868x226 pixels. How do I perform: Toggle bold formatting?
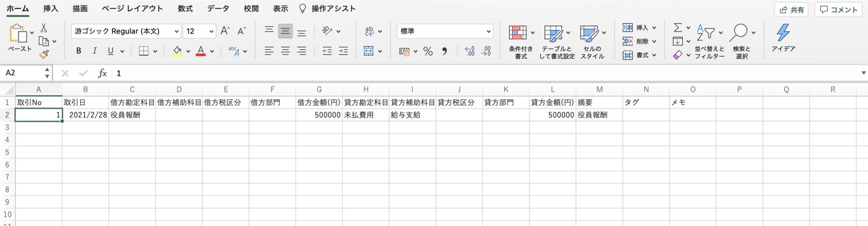[79, 52]
